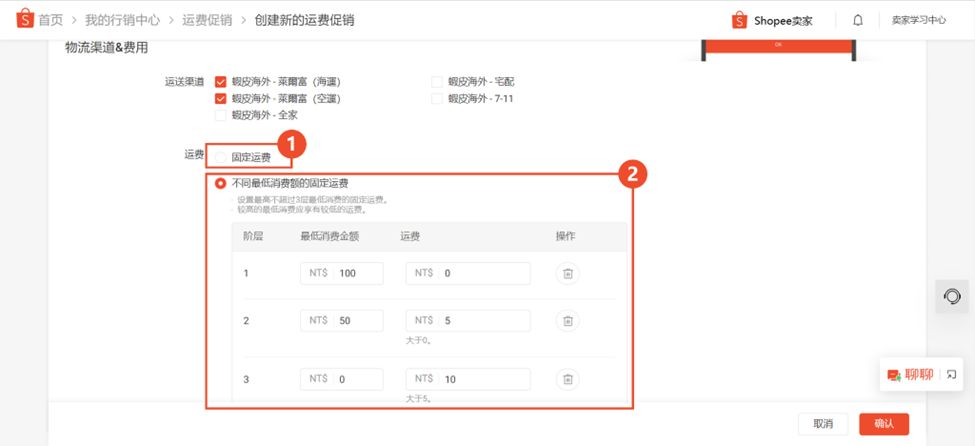Go to 运费促销 breadcrumb
975x446 pixels.
pyautogui.click(x=207, y=21)
